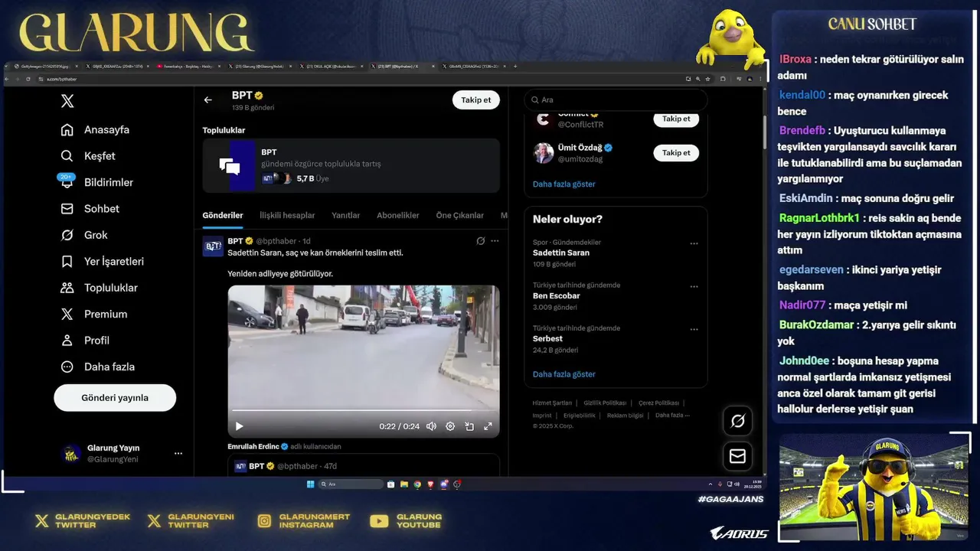Open Premium in the sidebar
Viewport: 980px width, 551px height.
click(95, 314)
